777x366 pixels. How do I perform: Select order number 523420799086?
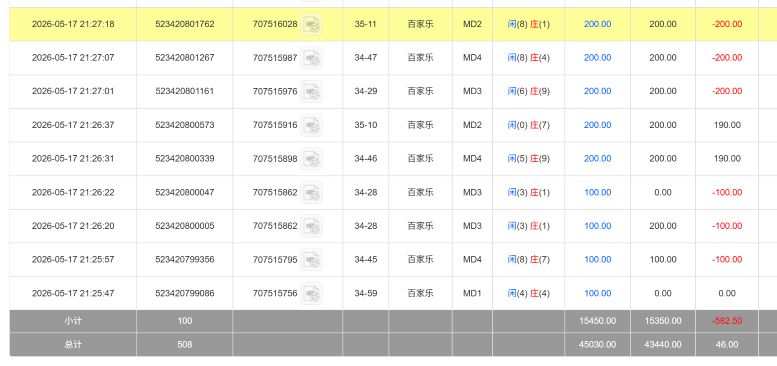[185, 293]
